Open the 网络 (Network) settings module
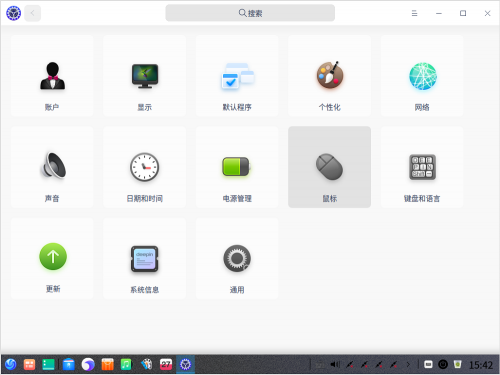Viewport: 500px width, 375px height. click(x=422, y=76)
